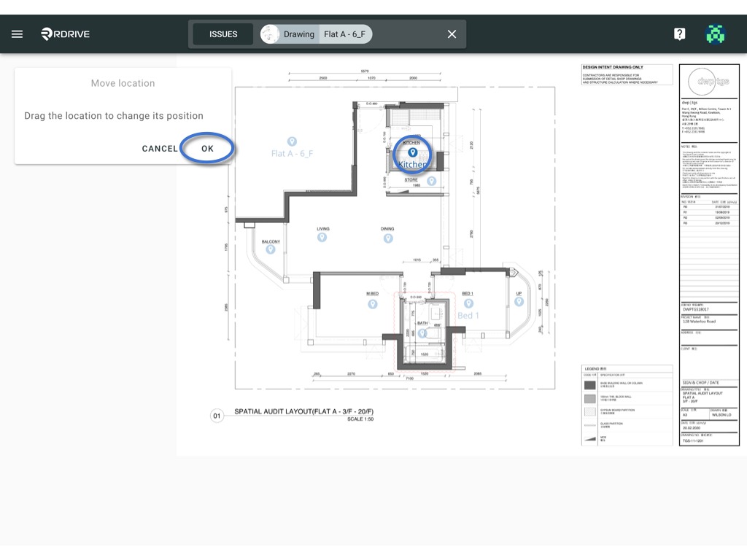Confirm move with the OK button
The image size is (747, 560).
[x=207, y=149]
